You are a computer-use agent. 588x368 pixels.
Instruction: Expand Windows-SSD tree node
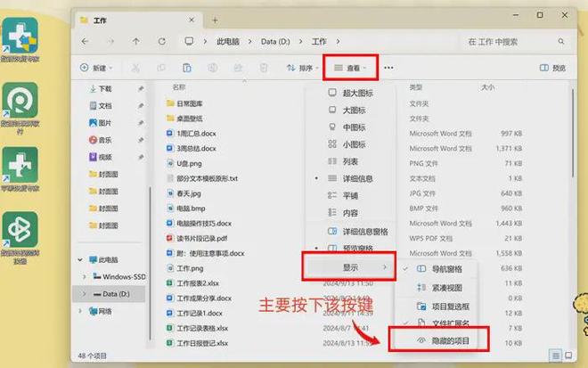point(85,276)
